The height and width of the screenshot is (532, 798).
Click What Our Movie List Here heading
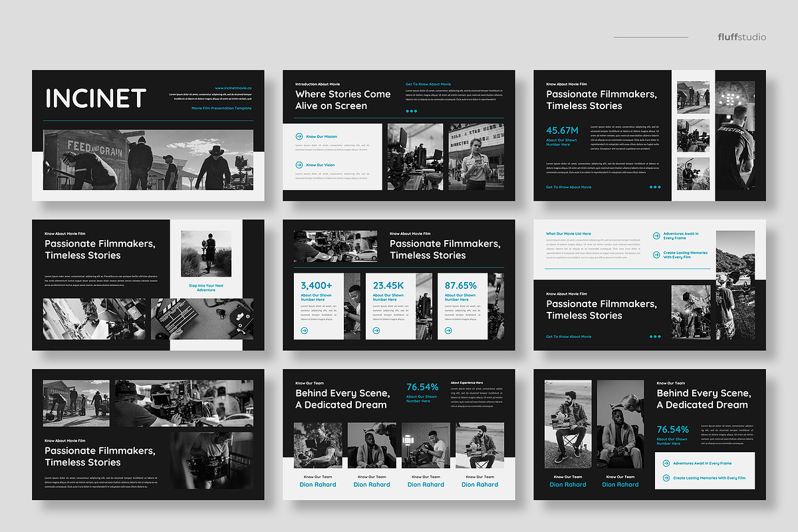(x=569, y=234)
